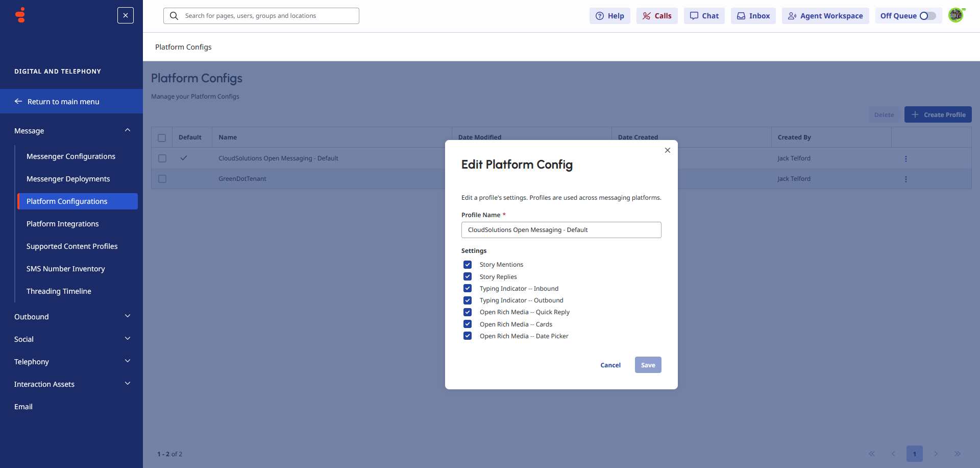Expand the Telephony sidebar section
980x468 pixels.
tap(71, 361)
